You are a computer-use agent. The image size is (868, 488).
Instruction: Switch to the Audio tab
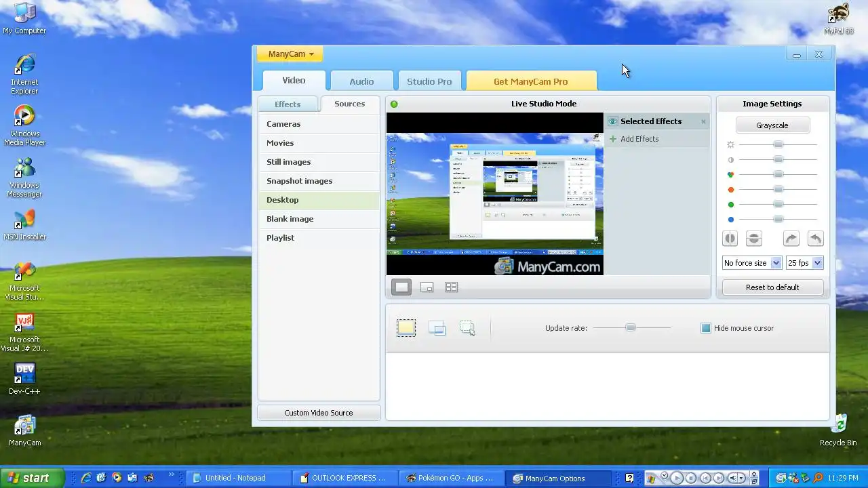point(361,81)
